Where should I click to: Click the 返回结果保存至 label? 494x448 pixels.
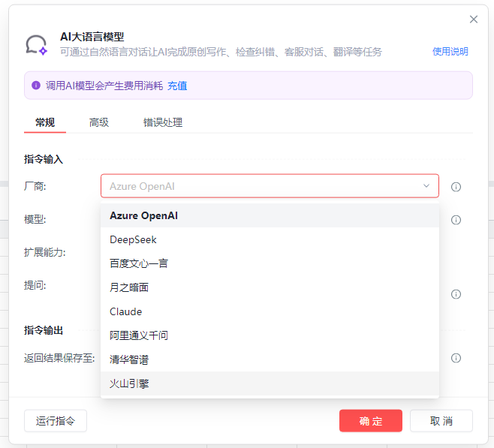(x=59, y=358)
